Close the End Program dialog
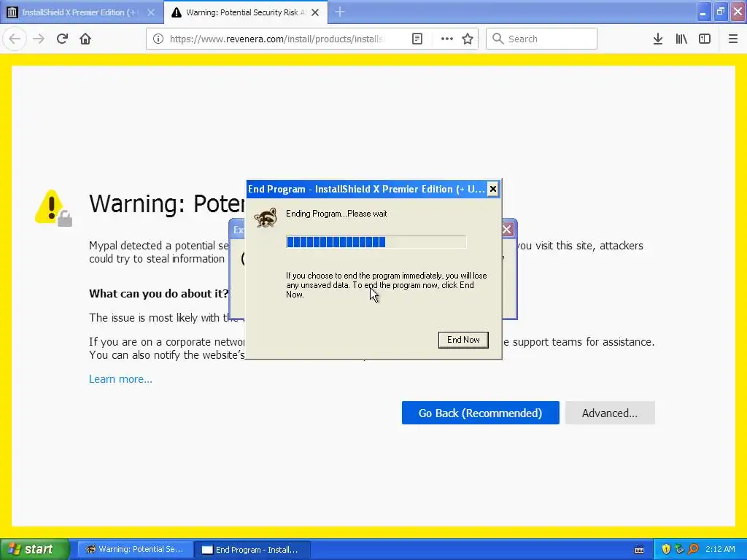The width and height of the screenshot is (747, 560). click(493, 189)
